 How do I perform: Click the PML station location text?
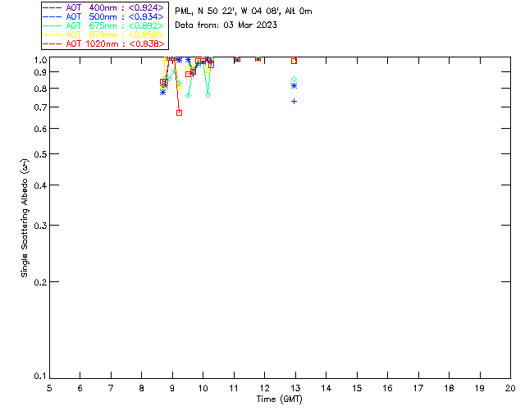point(244,11)
